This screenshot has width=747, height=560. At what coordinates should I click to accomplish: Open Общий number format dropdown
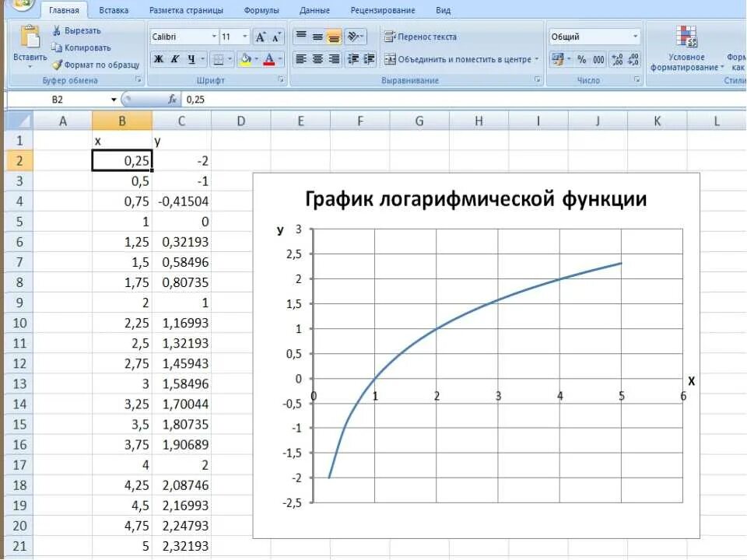click(x=635, y=37)
